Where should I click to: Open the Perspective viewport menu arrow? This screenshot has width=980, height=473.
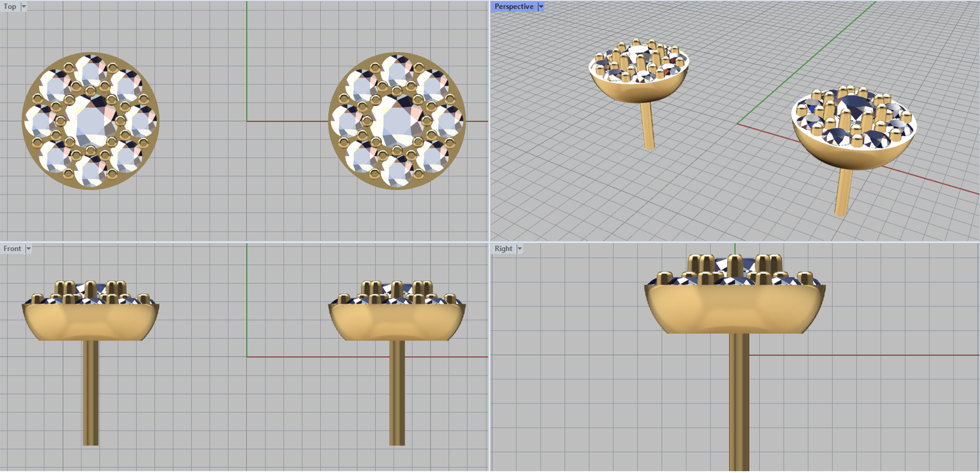(541, 7)
